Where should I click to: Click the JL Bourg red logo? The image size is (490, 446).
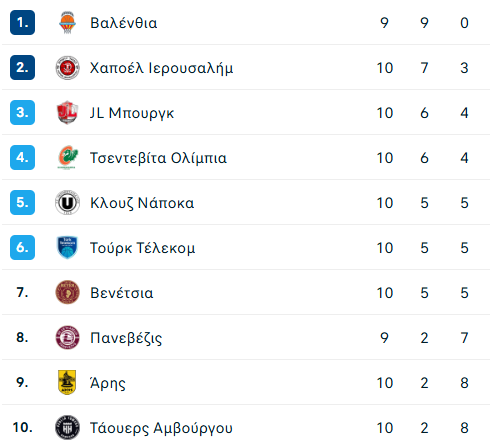(67, 113)
